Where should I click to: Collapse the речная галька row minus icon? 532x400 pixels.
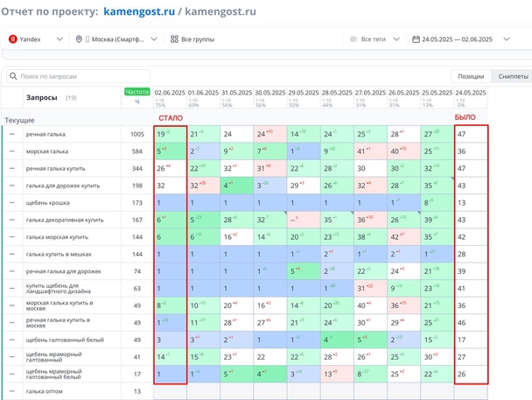click(x=12, y=134)
